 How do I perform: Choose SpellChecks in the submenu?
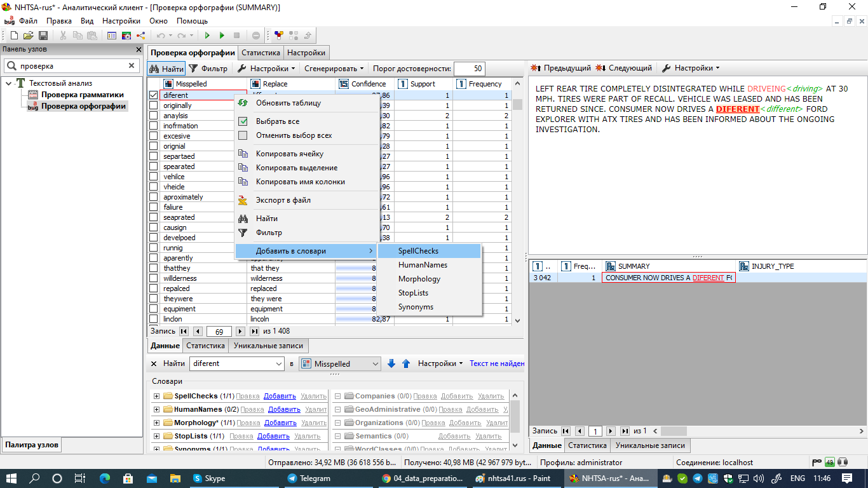418,251
